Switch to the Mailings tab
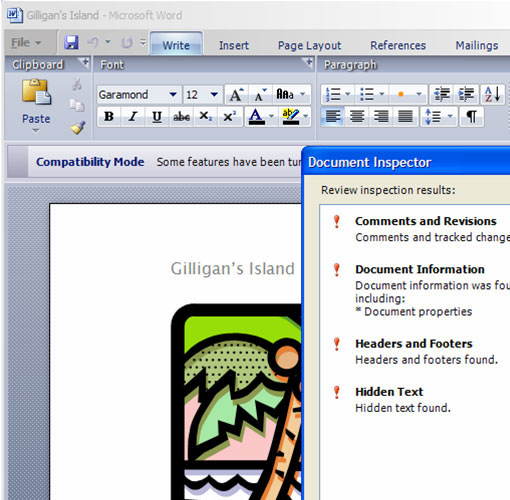Screen dimensions: 510x500 [x=477, y=45]
